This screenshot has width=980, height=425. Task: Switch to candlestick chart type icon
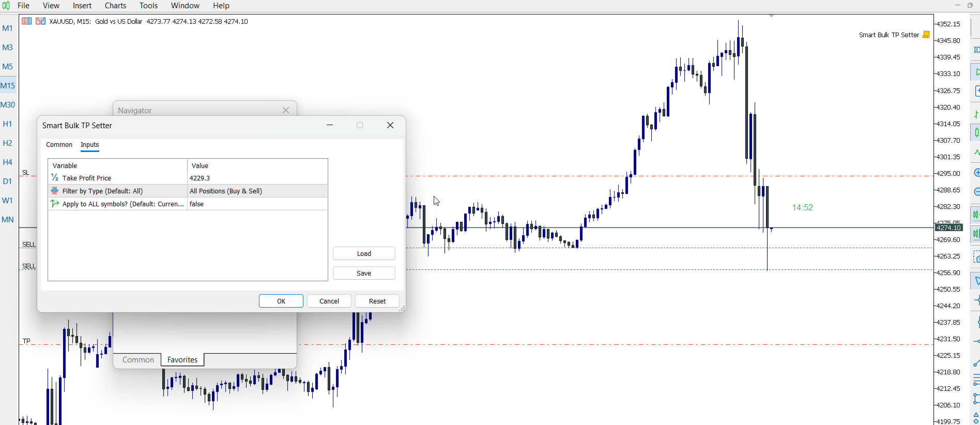976,132
